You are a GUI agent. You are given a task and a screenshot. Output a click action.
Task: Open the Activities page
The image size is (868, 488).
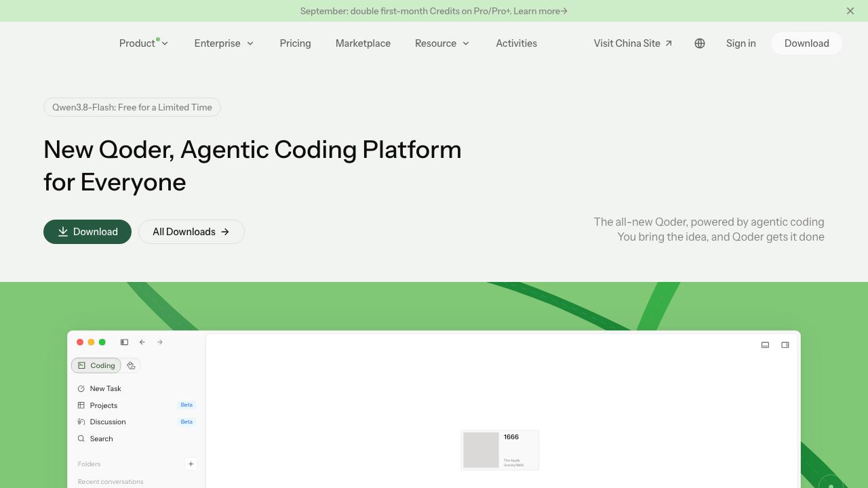tap(516, 43)
